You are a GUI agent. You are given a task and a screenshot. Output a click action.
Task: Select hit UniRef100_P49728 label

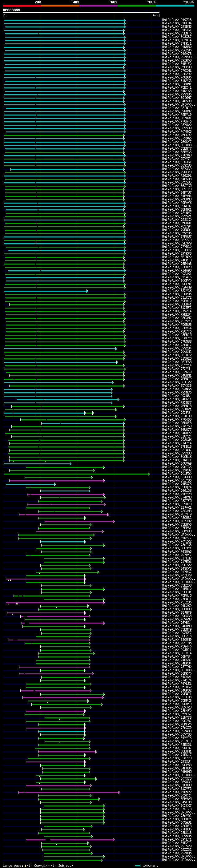pyautogui.click(x=177, y=20)
